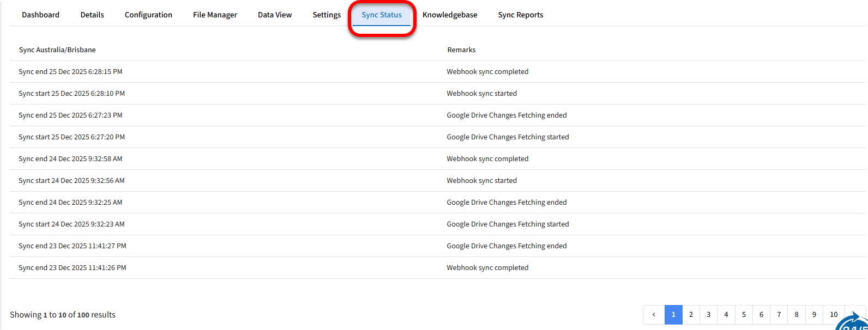Click the blue 24/7 support icon
Image resolution: width=868 pixels, height=330 pixels.
pos(854,322)
